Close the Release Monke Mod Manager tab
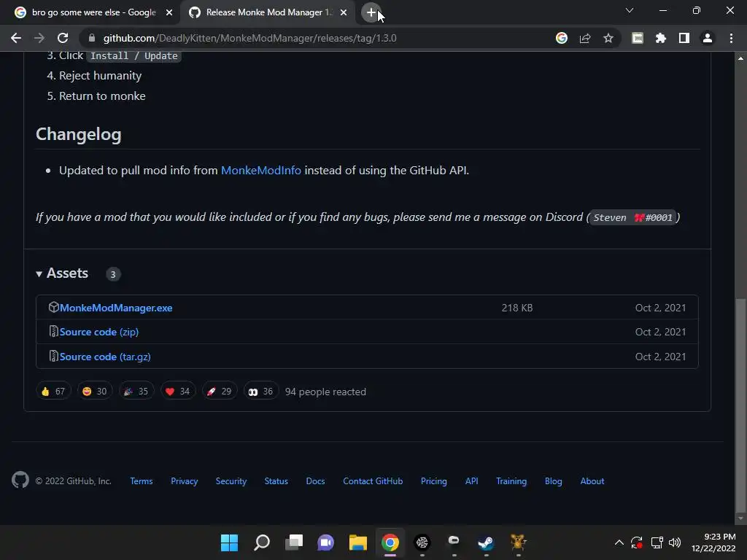The width and height of the screenshot is (747, 560). [x=344, y=12]
